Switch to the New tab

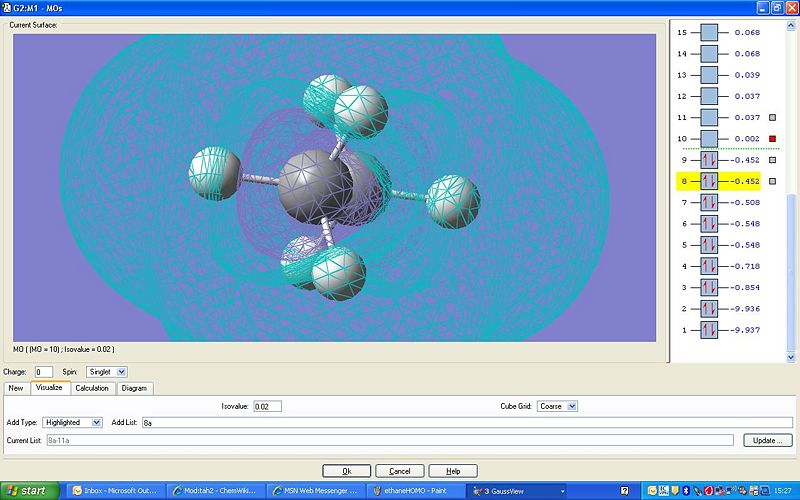click(16, 388)
